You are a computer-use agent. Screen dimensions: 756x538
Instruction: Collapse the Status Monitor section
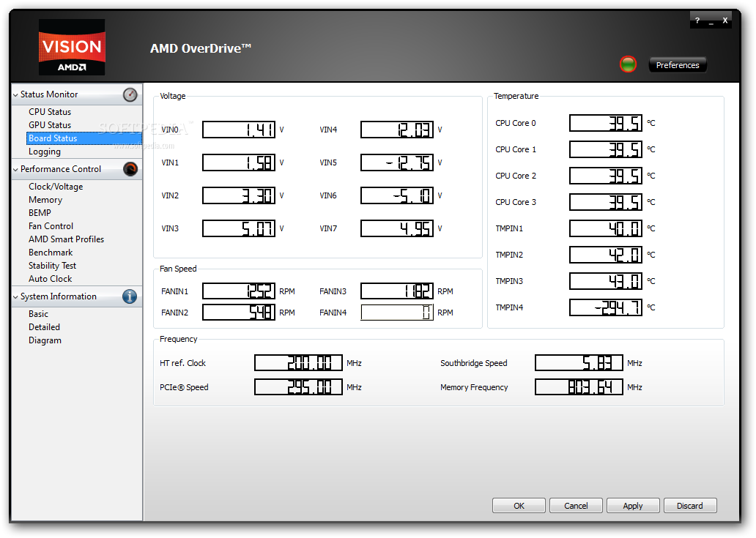point(16,95)
